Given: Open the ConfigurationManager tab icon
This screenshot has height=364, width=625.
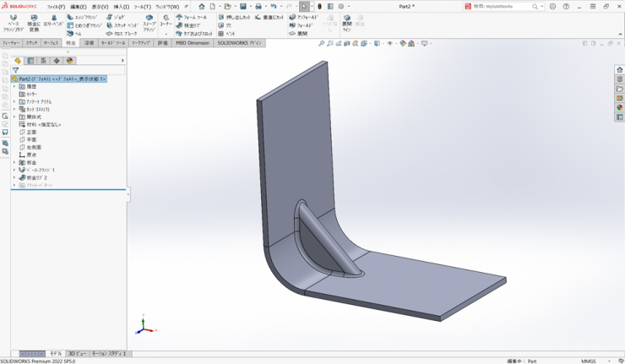Looking at the screenshot, I should click(x=44, y=61).
